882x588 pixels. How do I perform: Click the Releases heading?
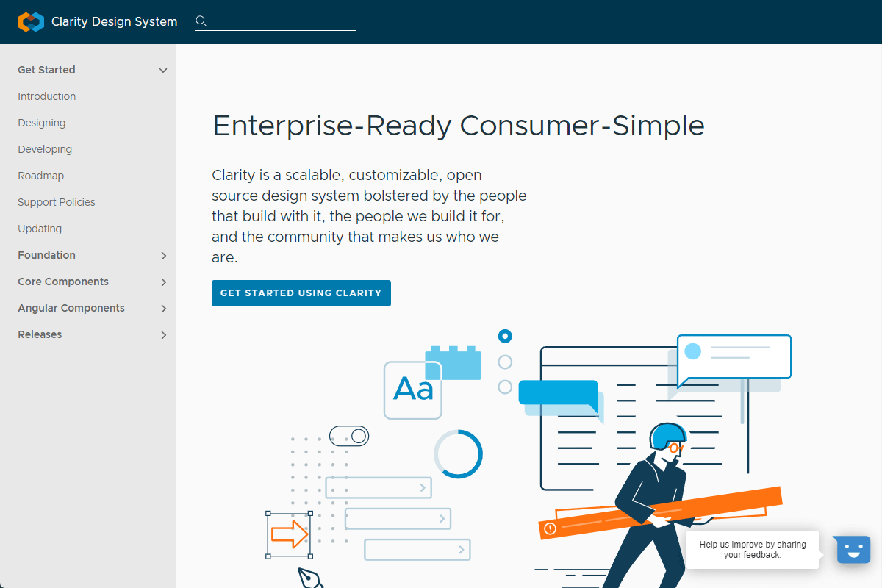(x=40, y=334)
